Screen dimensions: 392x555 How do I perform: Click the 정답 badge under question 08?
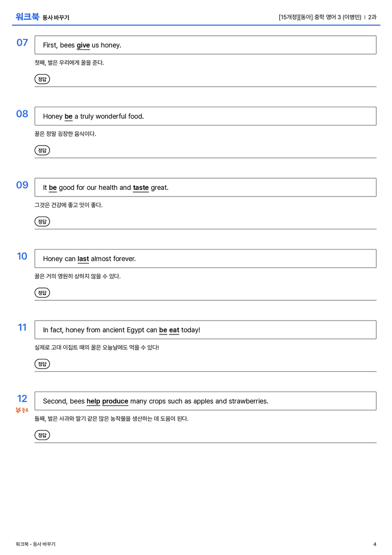click(x=42, y=150)
